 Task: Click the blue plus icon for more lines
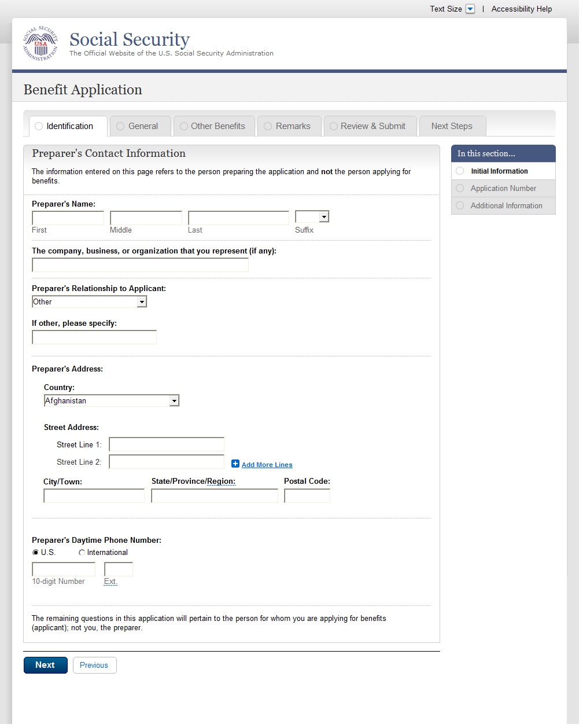(235, 464)
